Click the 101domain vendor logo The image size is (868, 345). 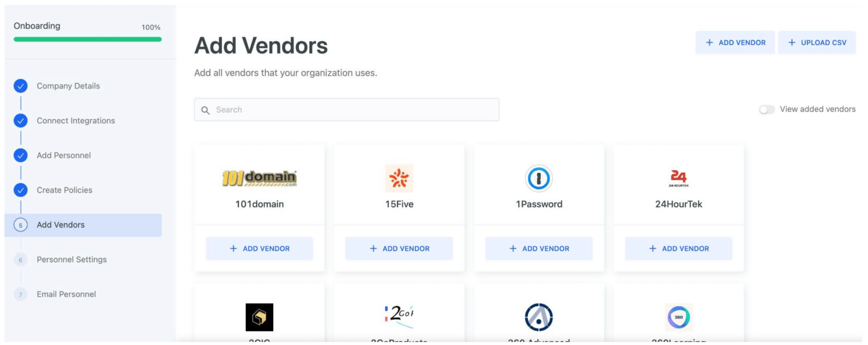pos(259,178)
